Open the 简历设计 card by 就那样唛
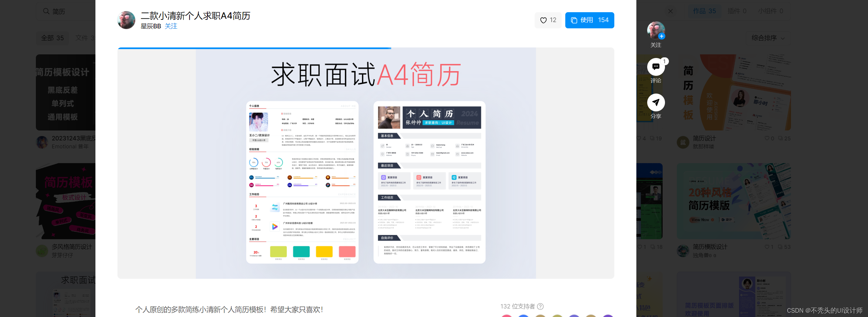The image size is (868, 317). (x=733, y=93)
